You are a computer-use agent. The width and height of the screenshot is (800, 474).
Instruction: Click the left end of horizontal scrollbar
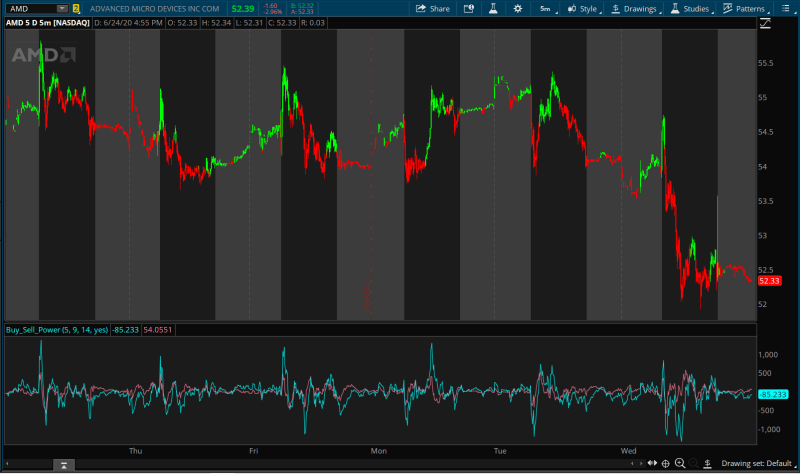pos(7,464)
